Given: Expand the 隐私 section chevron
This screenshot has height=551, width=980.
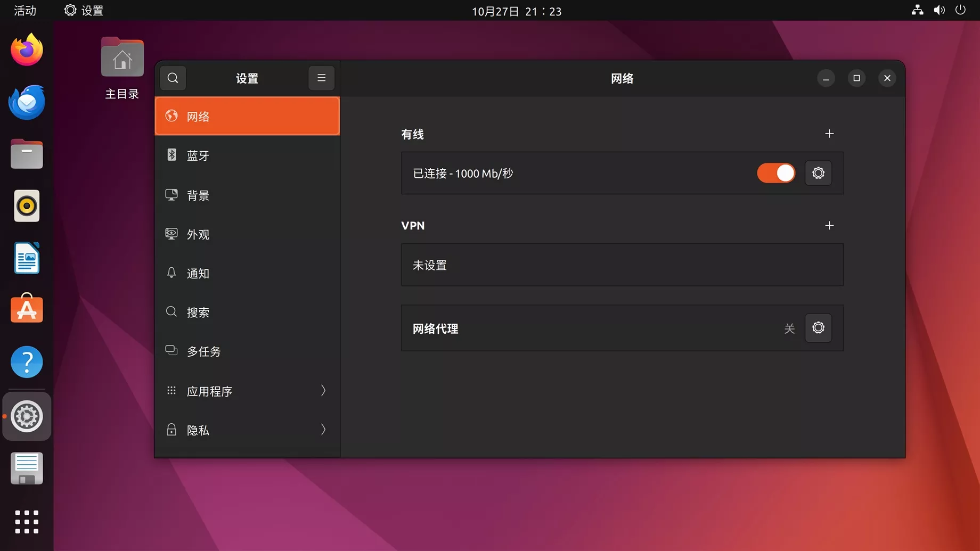Looking at the screenshot, I should coord(323,430).
